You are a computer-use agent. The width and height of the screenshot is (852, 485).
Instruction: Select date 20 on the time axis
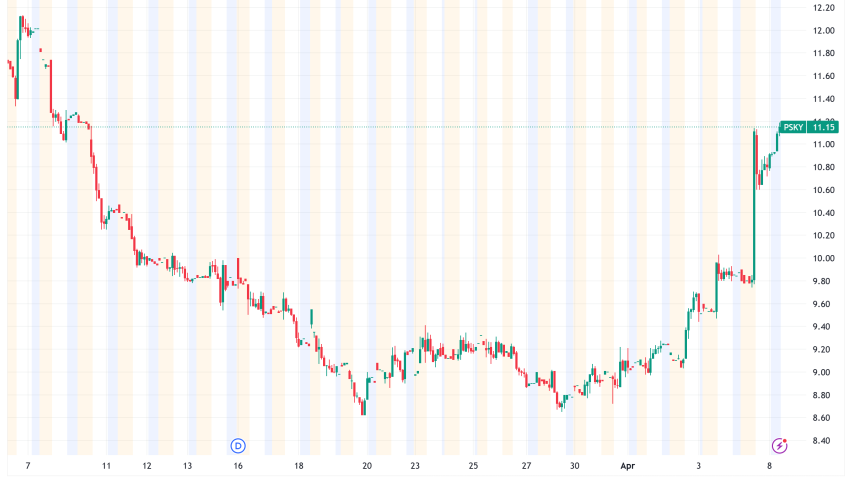tap(368, 466)
